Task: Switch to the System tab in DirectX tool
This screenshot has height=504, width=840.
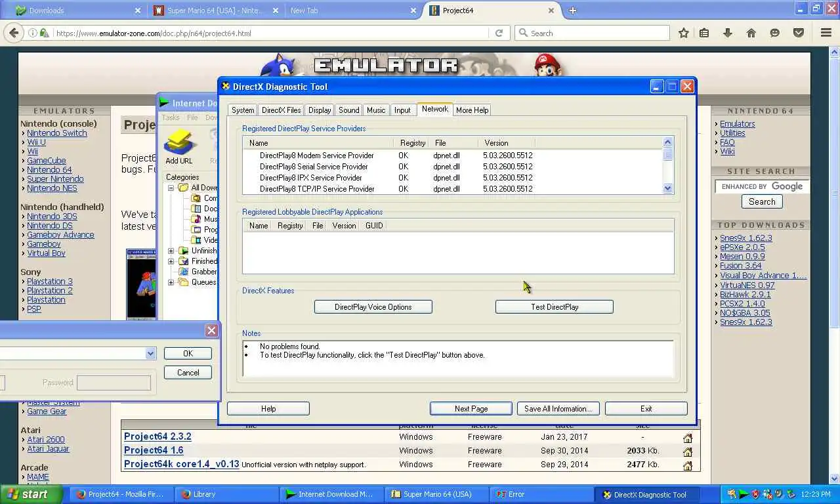Action: click(243, 110)
